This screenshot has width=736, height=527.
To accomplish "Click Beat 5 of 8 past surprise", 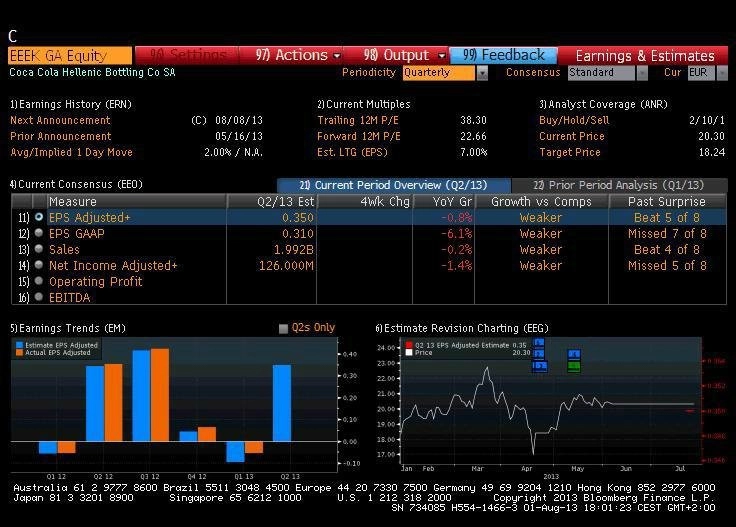I will point(667,218).
